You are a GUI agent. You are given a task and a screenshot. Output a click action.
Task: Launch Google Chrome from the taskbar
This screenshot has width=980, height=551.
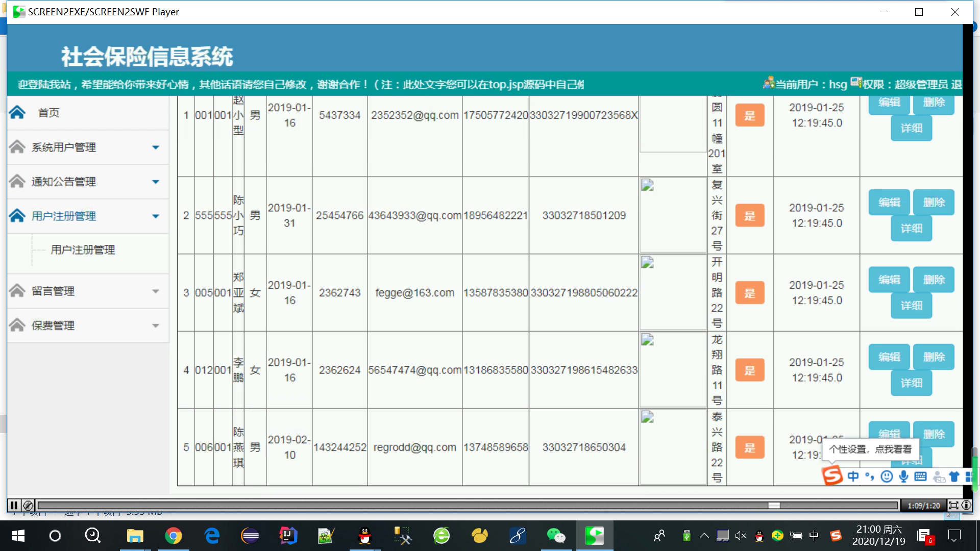pyautogui.click(x=174, y=536)
